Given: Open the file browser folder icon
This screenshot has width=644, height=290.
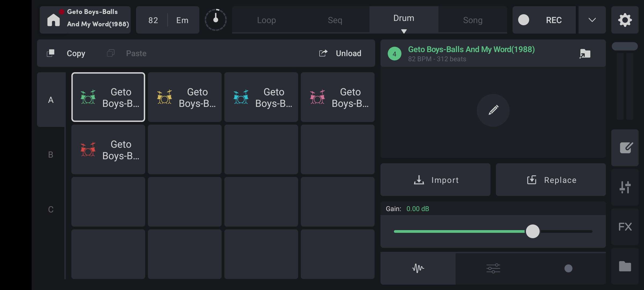Looking at the screenshot, I should 625,266.
